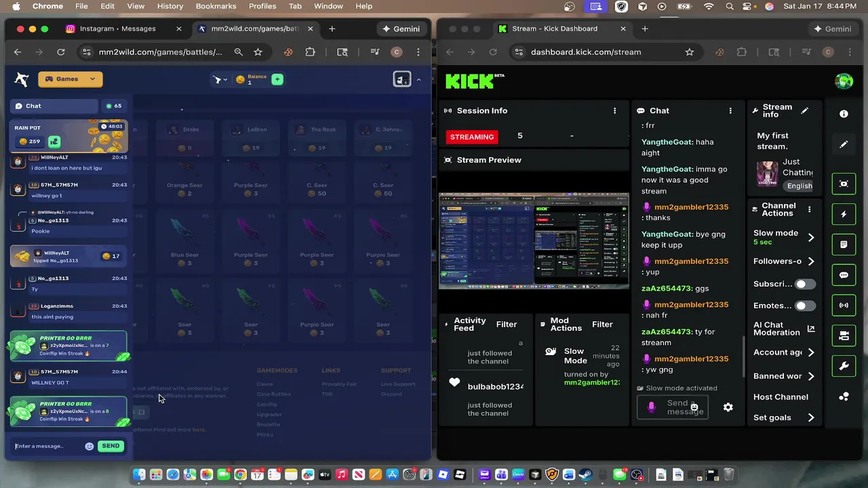Click Host Channel option
Viewport: 868px width, 488px height.
click(x=781, y=396)
